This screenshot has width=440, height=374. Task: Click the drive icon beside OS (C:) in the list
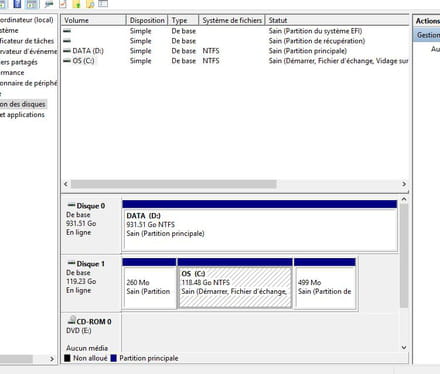[67, 61]
